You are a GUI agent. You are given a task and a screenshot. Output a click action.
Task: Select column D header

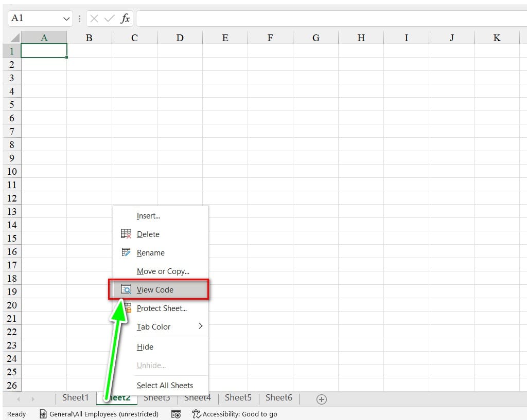pyautogui.click(x=180, y=38)
